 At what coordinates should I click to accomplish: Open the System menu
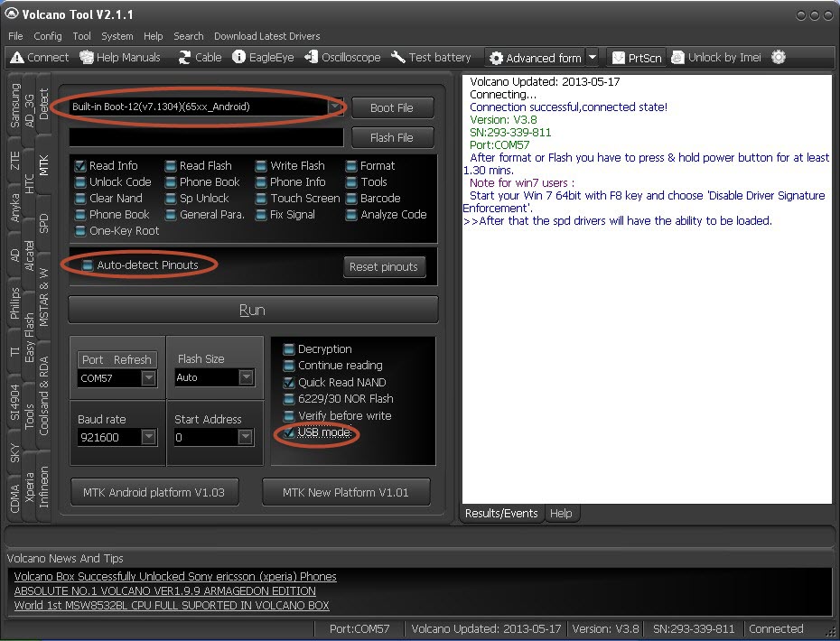(x=117, y=36)
